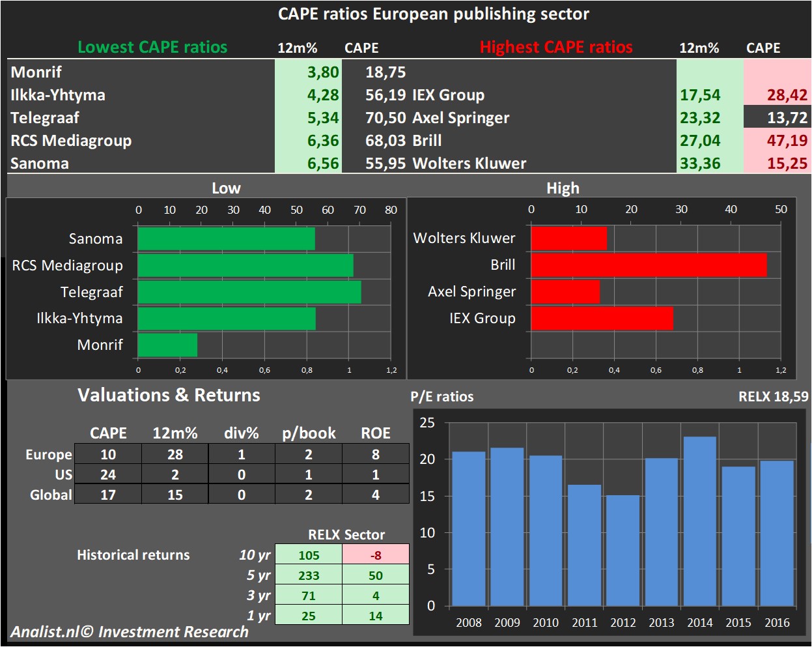Click the Brill red bar in High chart
The height and width of the screenshot is (647, 812).
pyautogui.click(x=648, y=265)
